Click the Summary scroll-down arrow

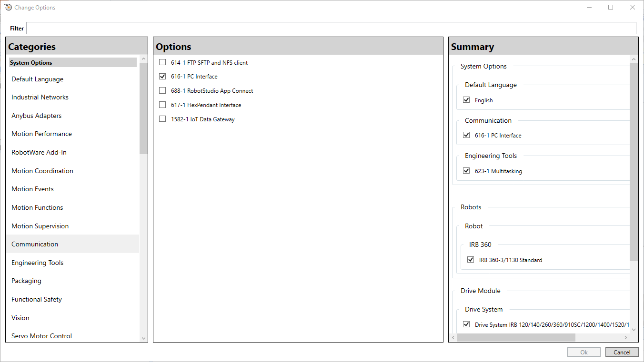634,329
